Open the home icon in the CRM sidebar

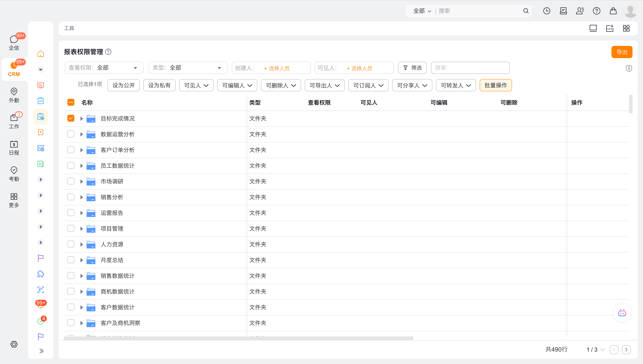40,54
